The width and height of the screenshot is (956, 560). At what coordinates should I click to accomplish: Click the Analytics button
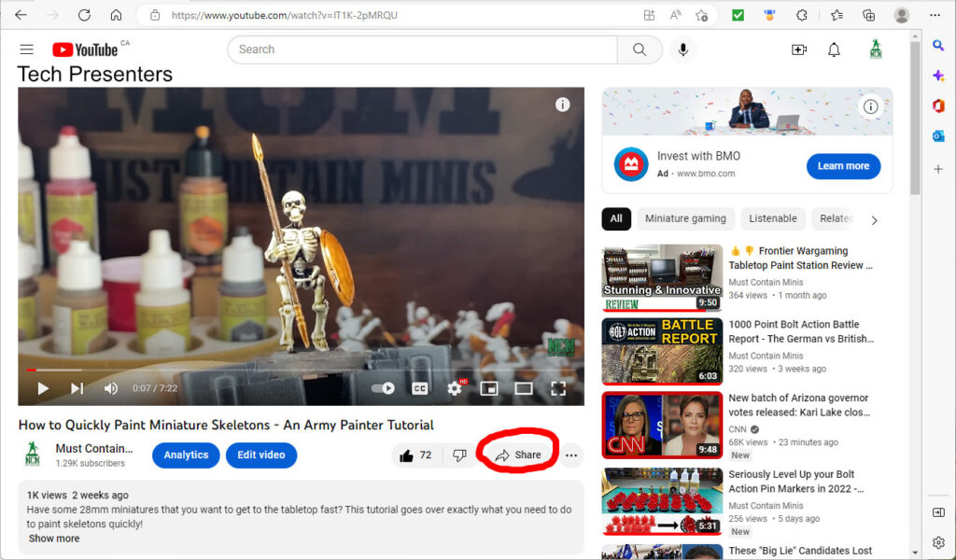pos(186,455)
